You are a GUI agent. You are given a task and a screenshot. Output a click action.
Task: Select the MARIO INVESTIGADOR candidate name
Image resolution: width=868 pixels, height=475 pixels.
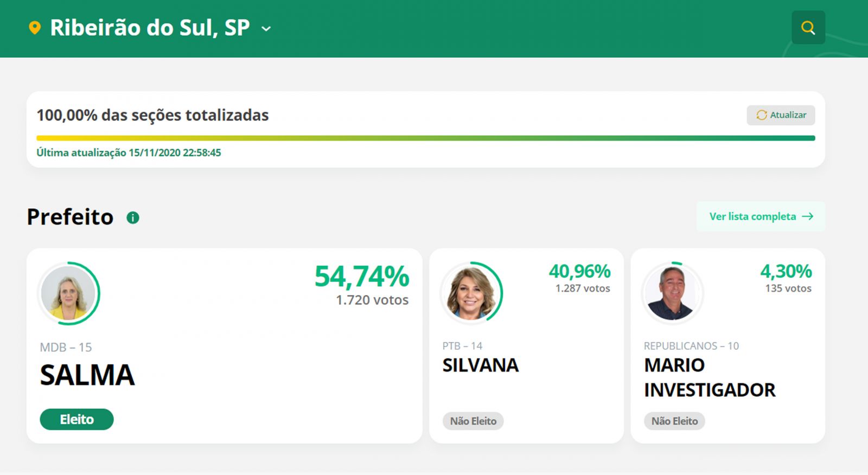click(710, 377)
